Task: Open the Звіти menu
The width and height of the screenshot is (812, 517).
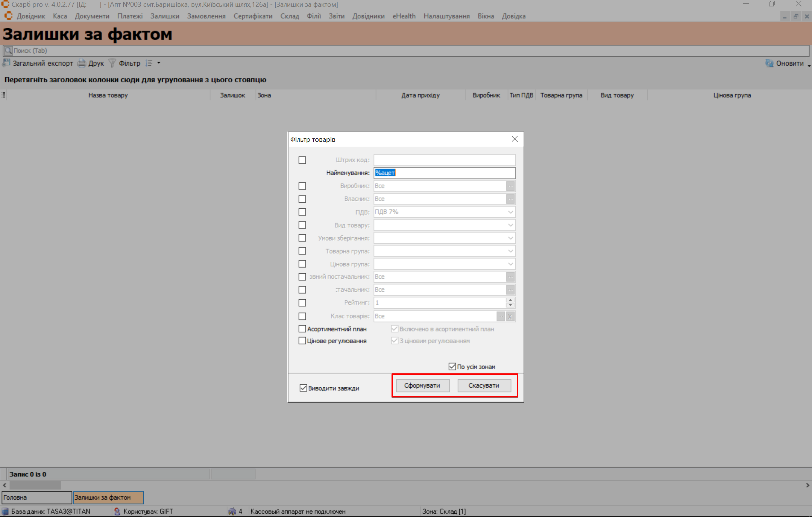Action: click(x=336, y=16)
